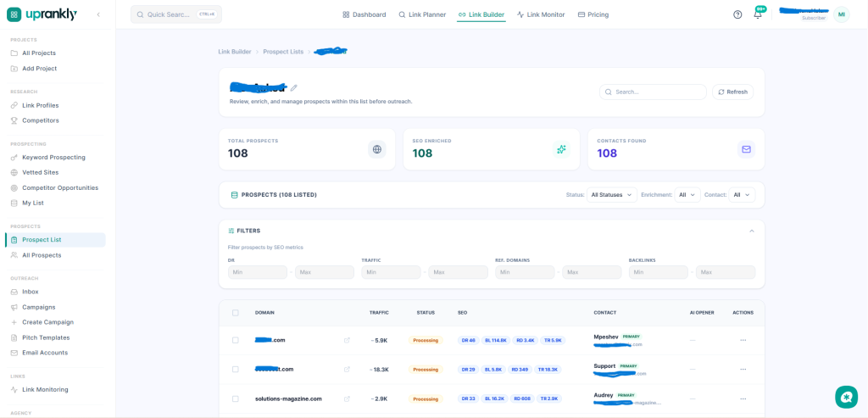
Task: Open three-dot actions for solutions-magazine.com row
Action: [x=743, y=398]
